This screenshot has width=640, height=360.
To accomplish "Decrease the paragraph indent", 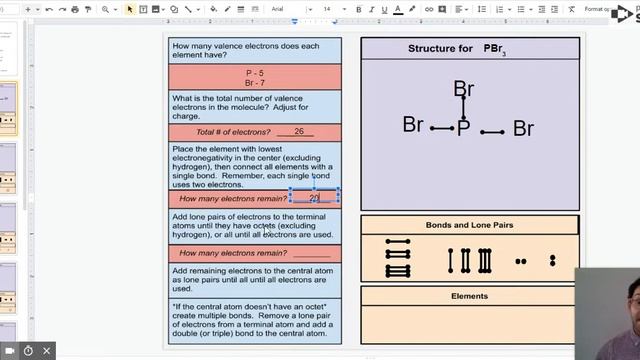I will pyautogui.click(x=542, y=9).
